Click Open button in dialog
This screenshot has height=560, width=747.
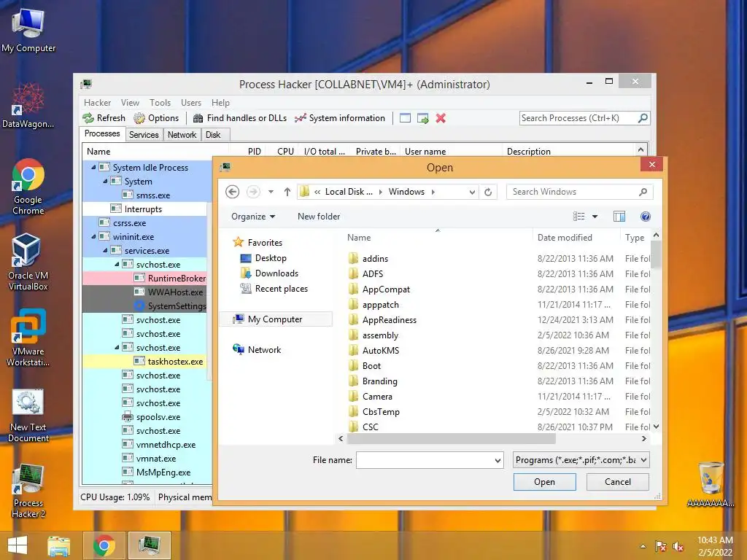click(544, 482)
